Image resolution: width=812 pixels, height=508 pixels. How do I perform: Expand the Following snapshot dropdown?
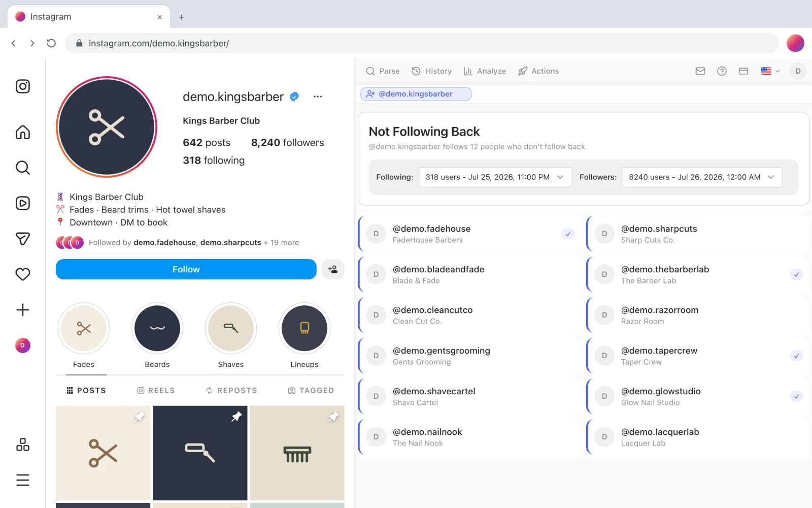495,177
